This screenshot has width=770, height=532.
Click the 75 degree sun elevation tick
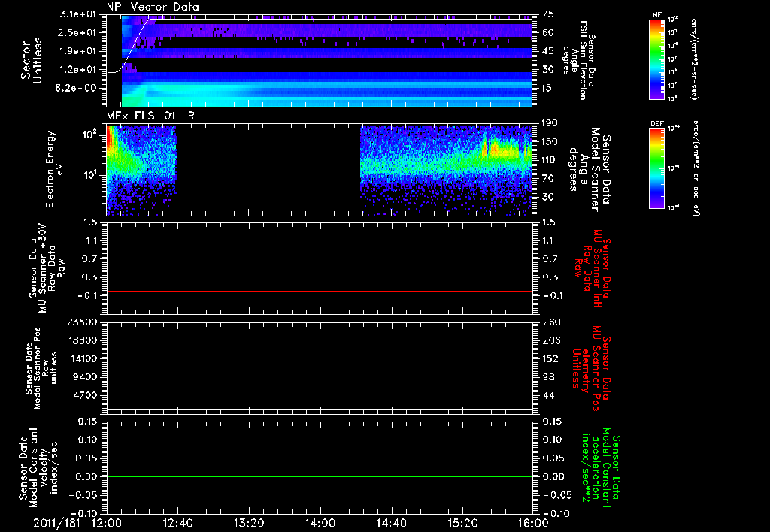548,14
